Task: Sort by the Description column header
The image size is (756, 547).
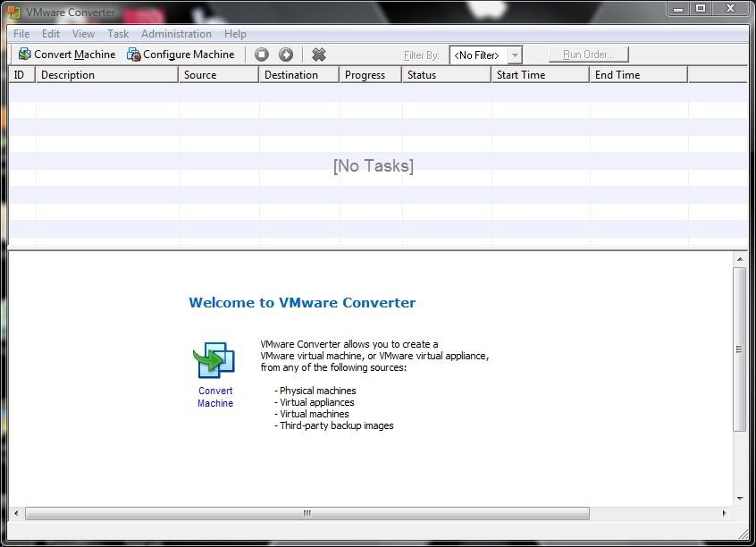Action: tap(107, 75)
